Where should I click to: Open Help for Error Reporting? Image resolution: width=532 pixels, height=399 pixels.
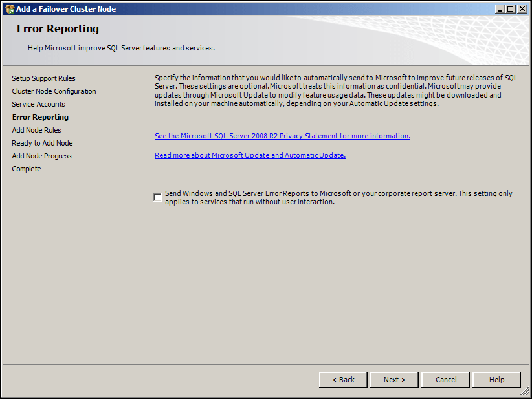point(496,380)
